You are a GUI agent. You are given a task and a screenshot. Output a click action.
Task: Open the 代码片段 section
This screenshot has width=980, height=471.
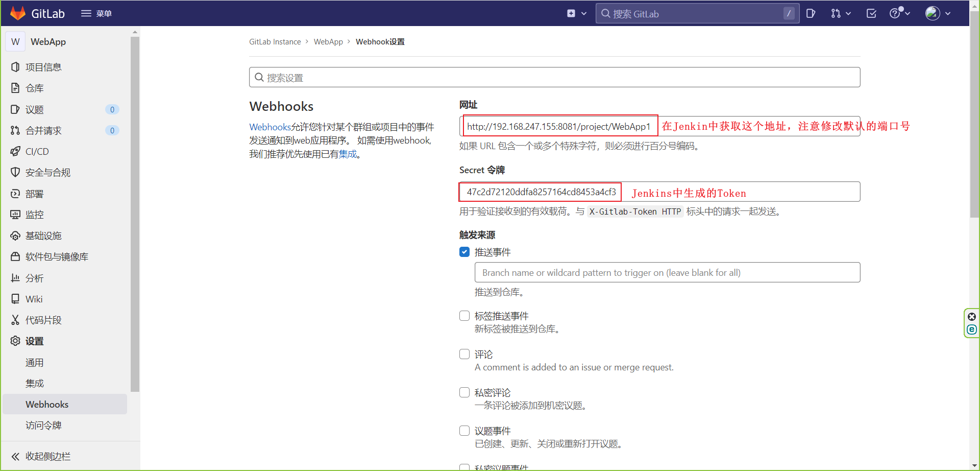point(44,320)
